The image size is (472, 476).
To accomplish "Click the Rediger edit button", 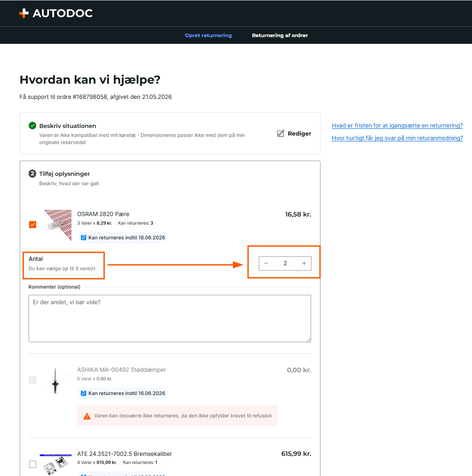I will [294, 134].
